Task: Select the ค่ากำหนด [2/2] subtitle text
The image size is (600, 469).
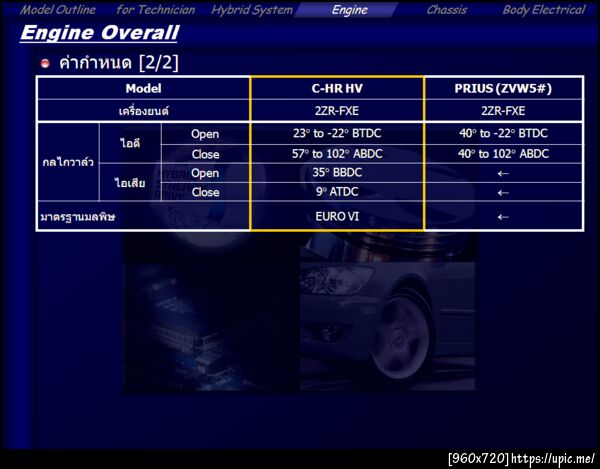Action: pyautogui.click(x=119, y=62)
